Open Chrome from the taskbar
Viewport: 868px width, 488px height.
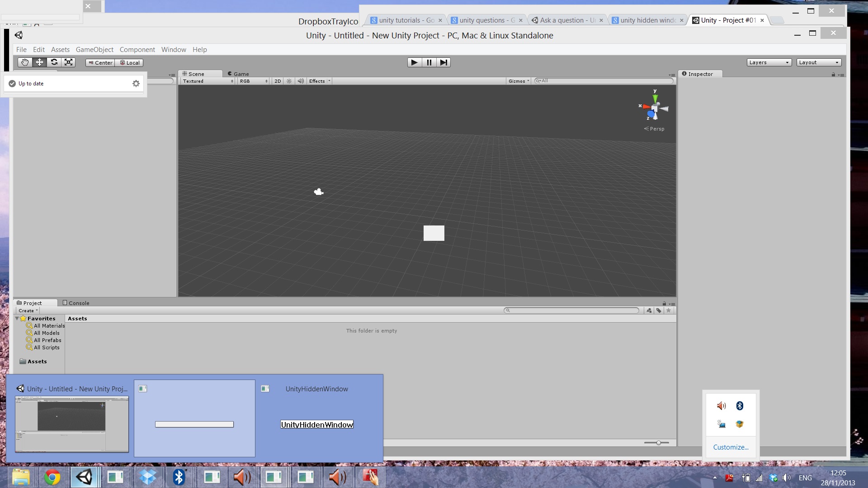click(x=52, y=477)
